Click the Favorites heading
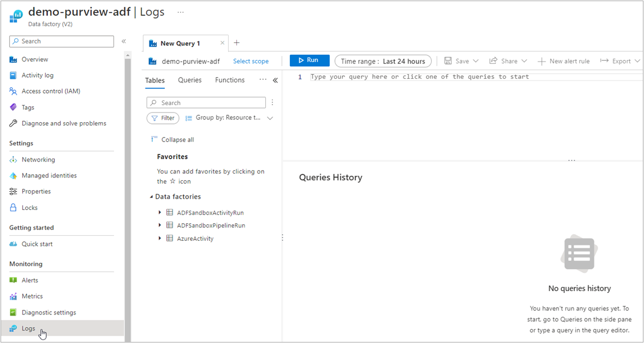 172,156
